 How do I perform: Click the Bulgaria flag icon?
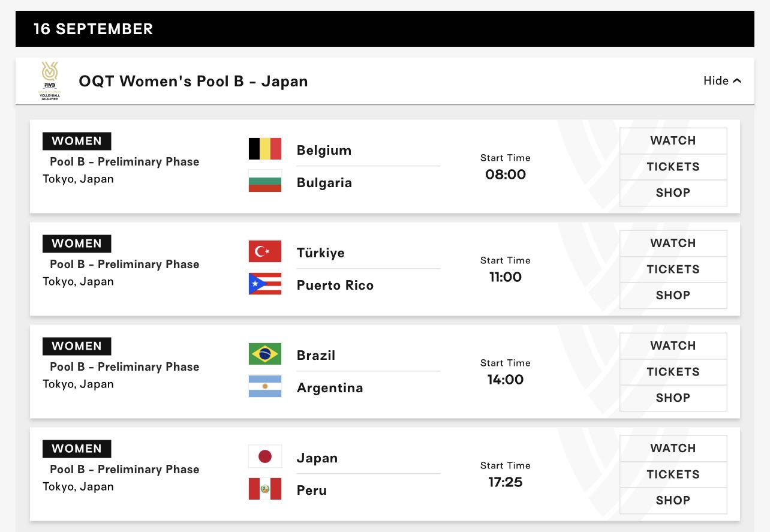265,181
